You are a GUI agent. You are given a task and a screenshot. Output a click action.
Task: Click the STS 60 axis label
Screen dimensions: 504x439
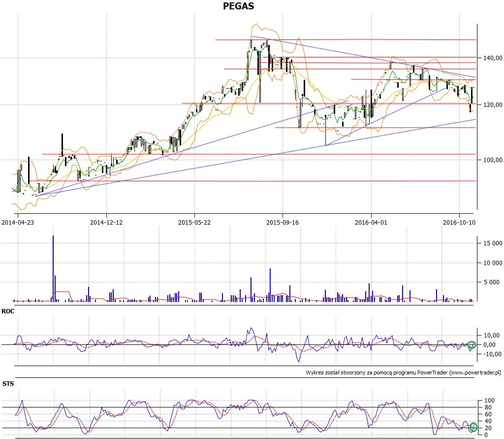[x=488, y=414]
